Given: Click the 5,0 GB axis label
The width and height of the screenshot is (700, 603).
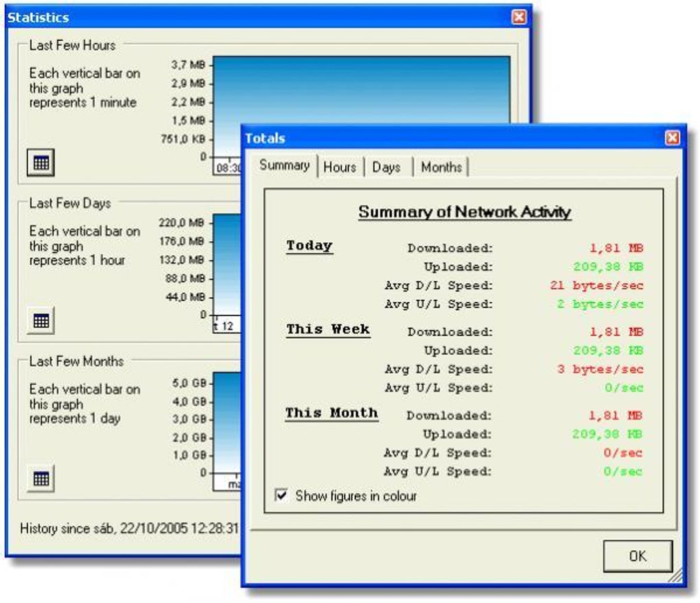Looking at the screenshot, I should point(189,383).
